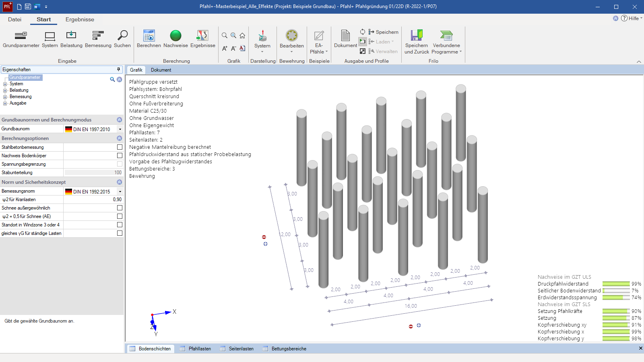
Task: Open the Datei menu
Action: coord(14,19)
